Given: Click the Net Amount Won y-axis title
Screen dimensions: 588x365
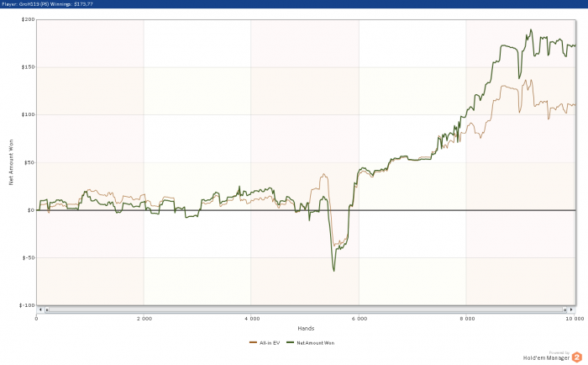Looking at the screenshot, I should [x=11, y=162].
